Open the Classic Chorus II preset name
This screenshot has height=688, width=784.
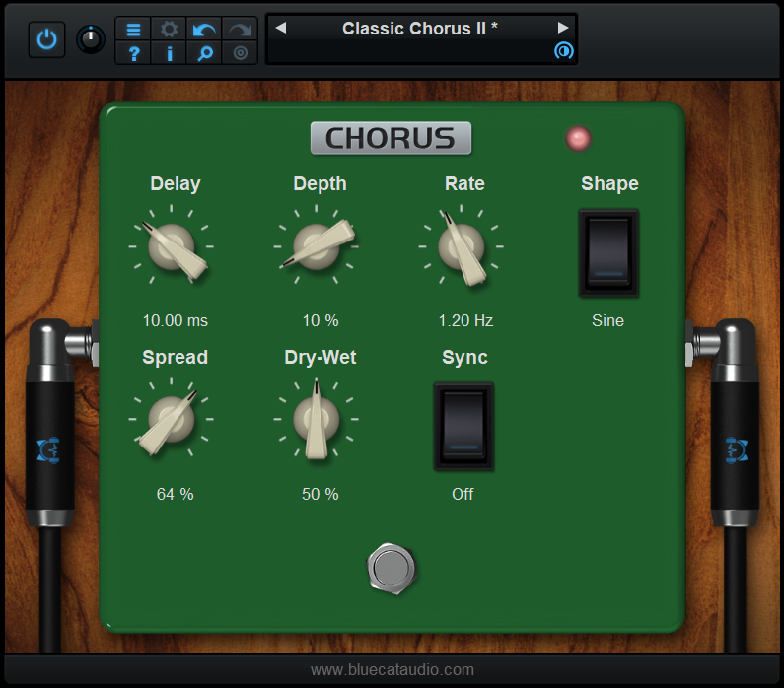tap(419, 29)
